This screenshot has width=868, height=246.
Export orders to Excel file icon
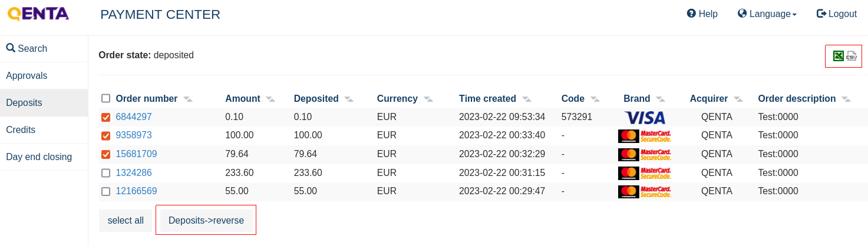pyautogui.click(x=838, y=56)
